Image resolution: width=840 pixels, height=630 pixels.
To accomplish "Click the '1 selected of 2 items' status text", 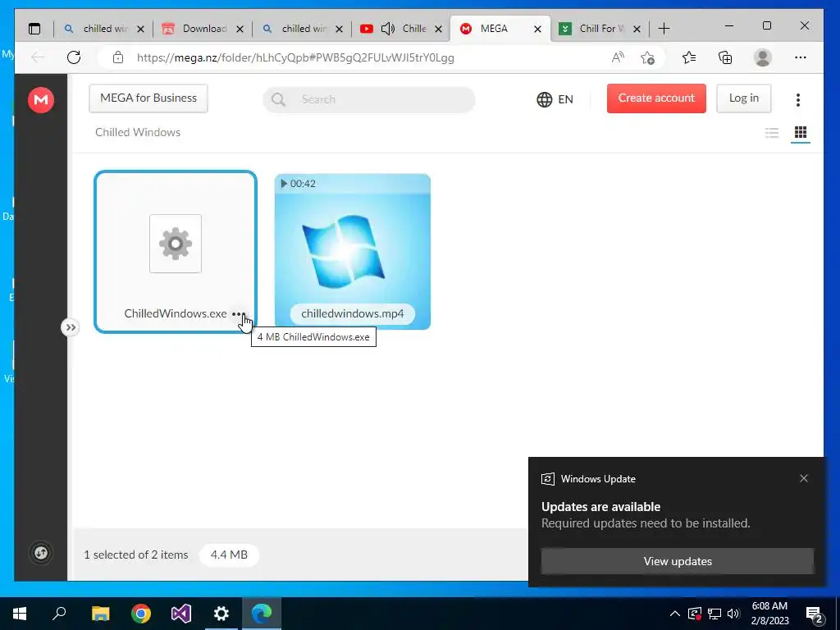I will coord(135,555).
